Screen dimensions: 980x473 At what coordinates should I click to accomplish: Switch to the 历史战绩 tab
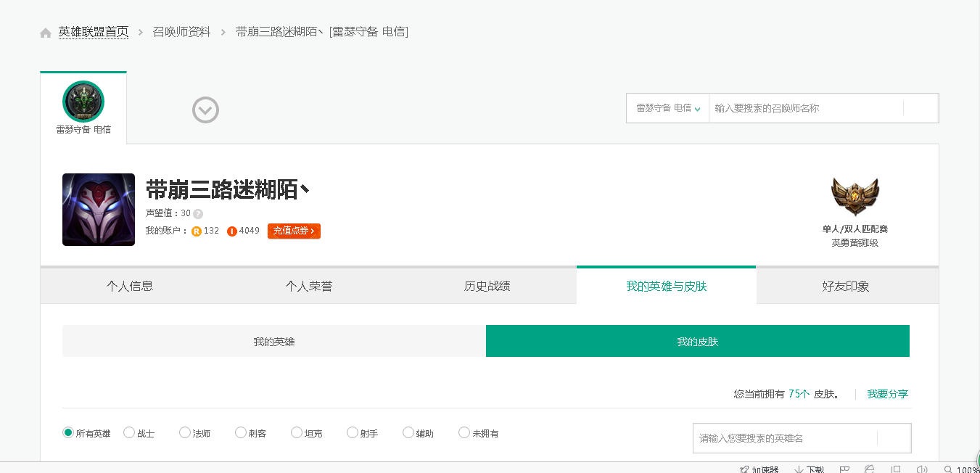coord(487,286)
